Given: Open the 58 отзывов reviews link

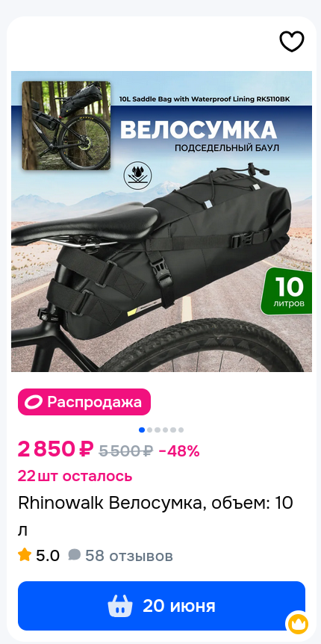Looking at the screenshot, I should point(129,556).
